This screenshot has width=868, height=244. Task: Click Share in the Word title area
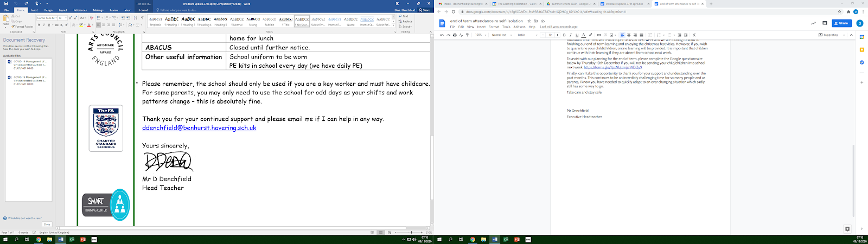click(x=424, y=10)
